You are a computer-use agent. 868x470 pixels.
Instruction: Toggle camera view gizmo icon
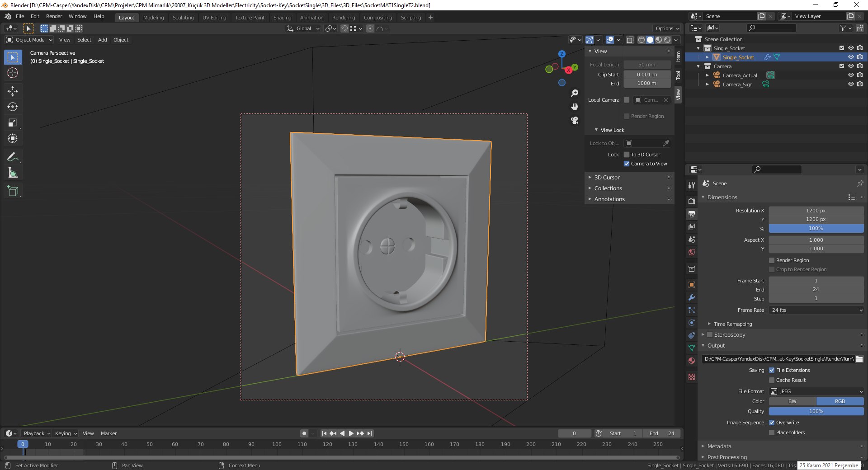575,120
